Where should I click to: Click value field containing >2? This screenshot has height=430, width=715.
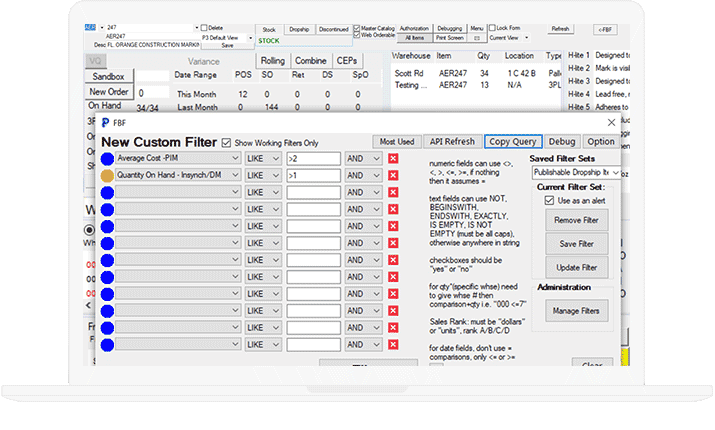311,158
